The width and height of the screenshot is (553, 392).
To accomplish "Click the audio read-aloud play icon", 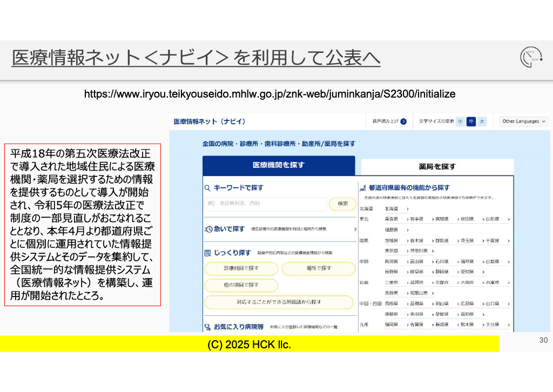I will coord(403,121).
